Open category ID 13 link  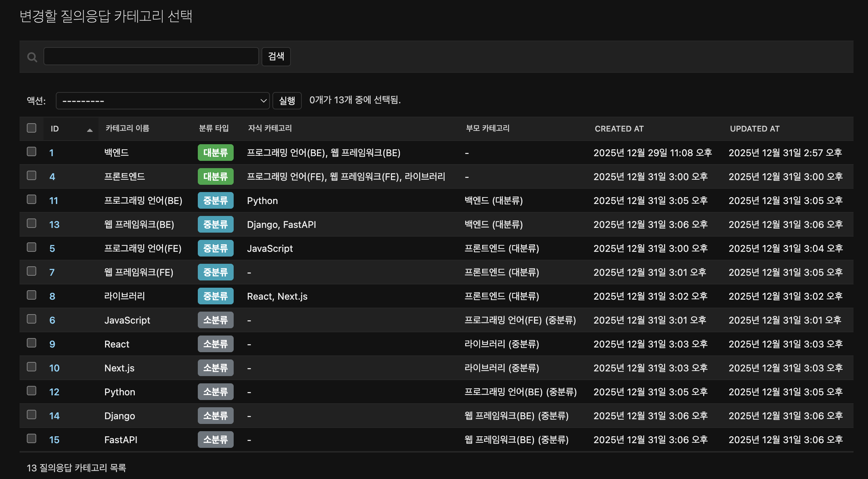54,225
